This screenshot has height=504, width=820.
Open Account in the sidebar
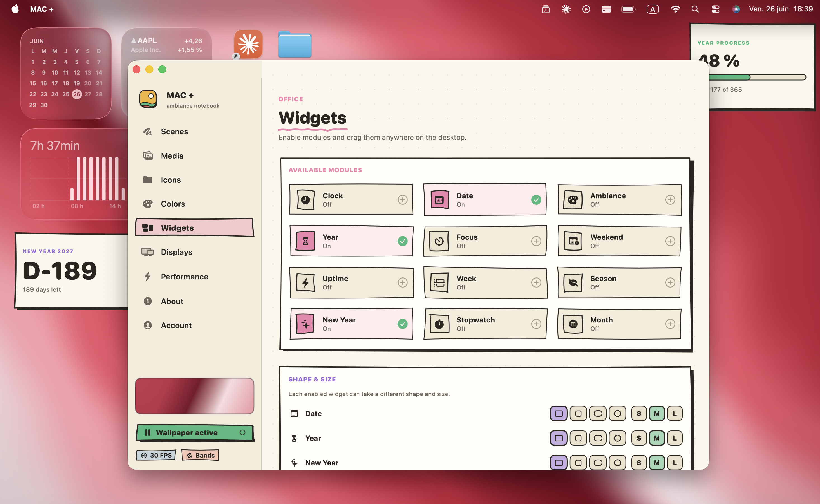pyautogui.click(x=194, y=325)
